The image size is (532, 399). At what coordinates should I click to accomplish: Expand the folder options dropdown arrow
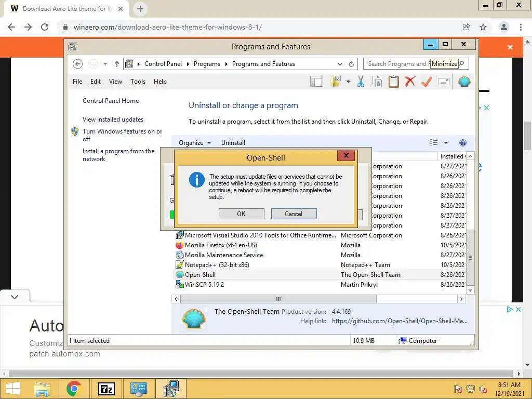pyautogui.click(x=348, y=82)
